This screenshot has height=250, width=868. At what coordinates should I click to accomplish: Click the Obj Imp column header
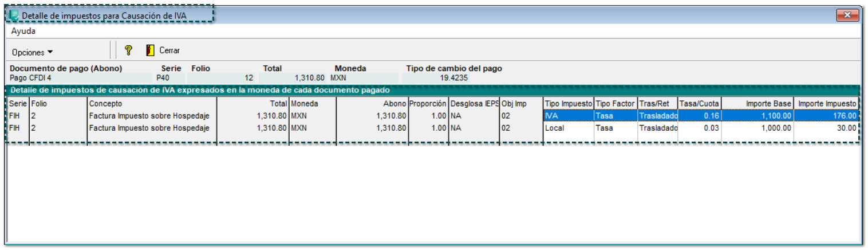[521, 104]
